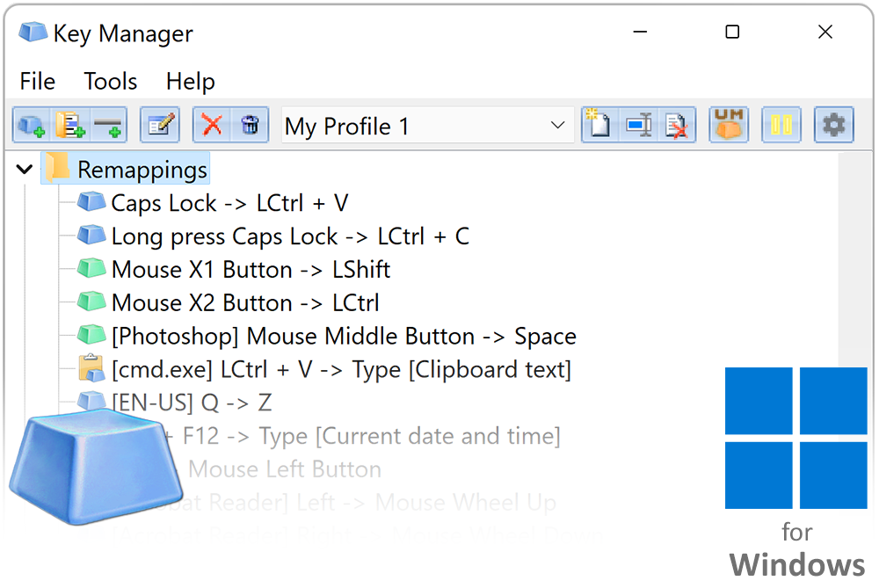Open settings via the gear icon

click(833, 126)
